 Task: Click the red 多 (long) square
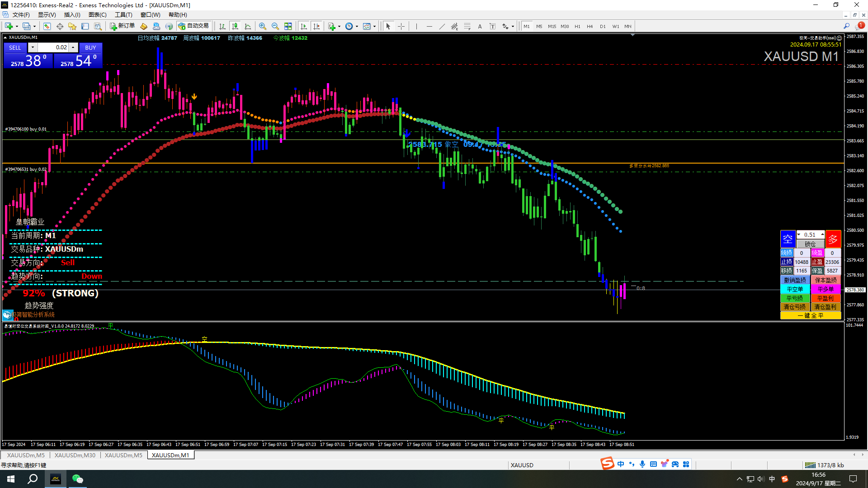(833, 239)
